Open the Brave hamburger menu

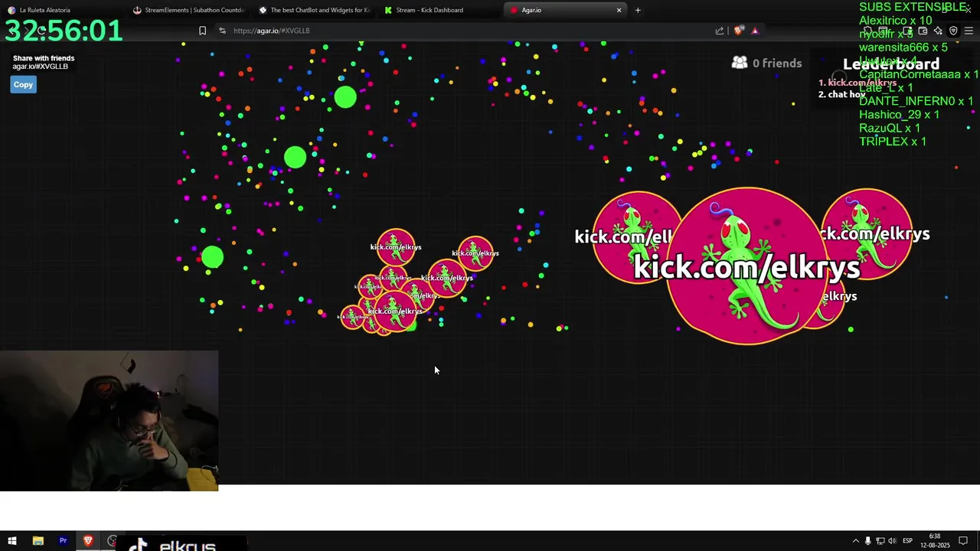coord(969,31)
